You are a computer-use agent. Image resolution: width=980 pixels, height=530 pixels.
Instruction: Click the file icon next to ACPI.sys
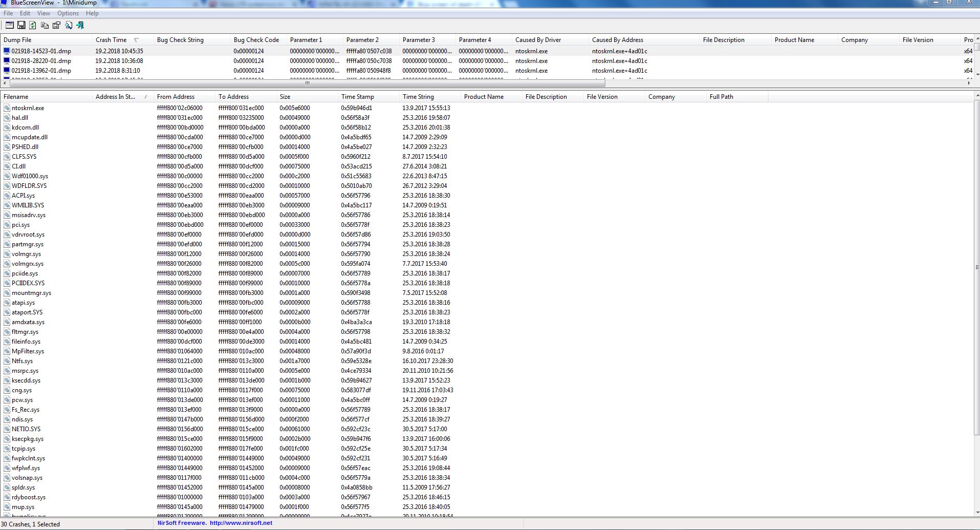point(7,196)
